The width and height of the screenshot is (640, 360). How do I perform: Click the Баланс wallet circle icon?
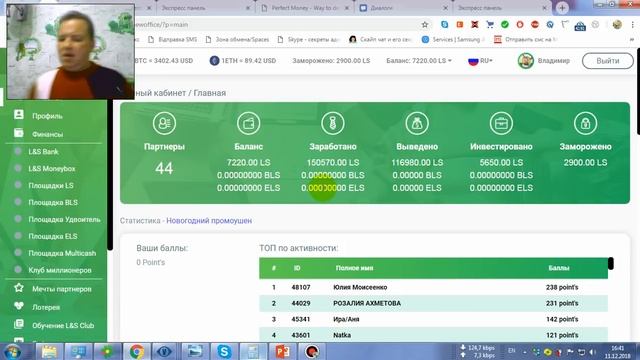coord(248,123)
